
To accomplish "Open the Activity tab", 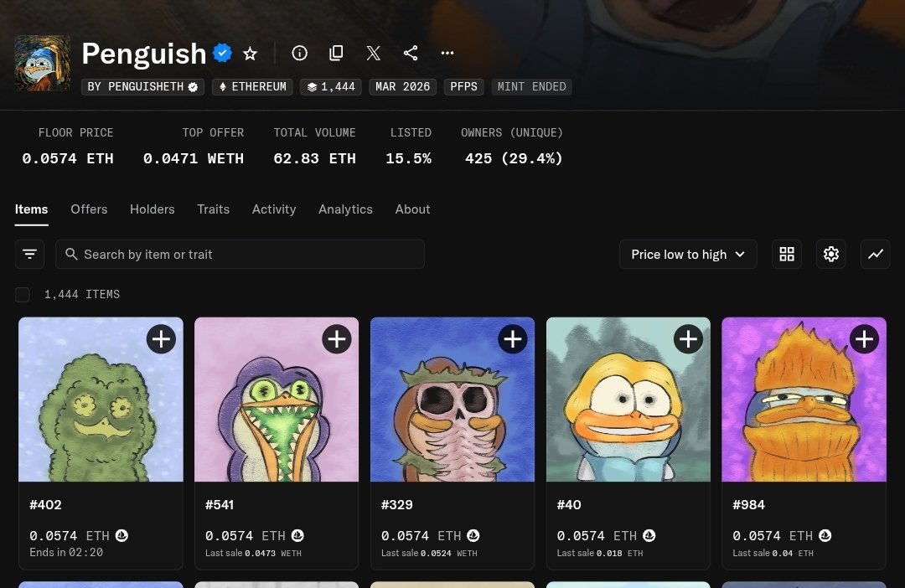I will 274,209.
